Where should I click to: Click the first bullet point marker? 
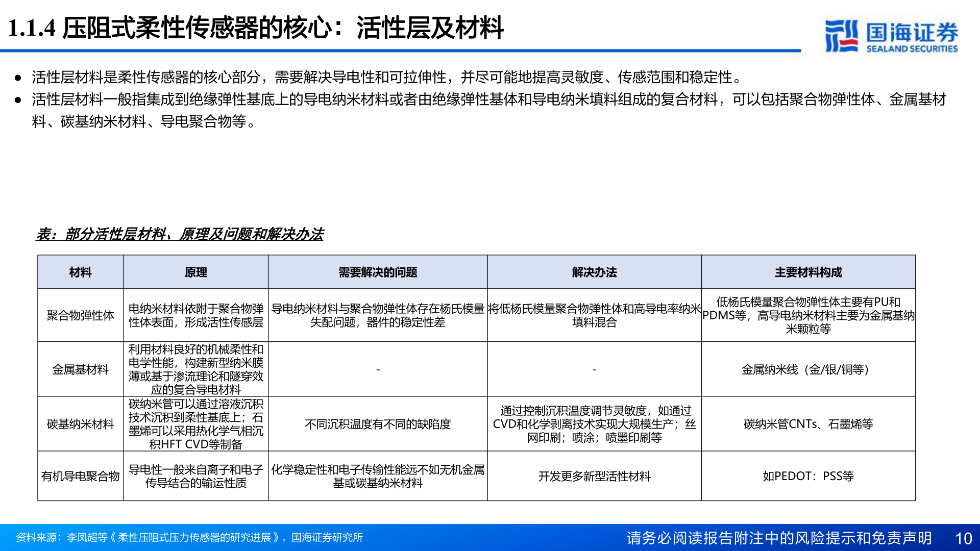click(x=17, y=78)
